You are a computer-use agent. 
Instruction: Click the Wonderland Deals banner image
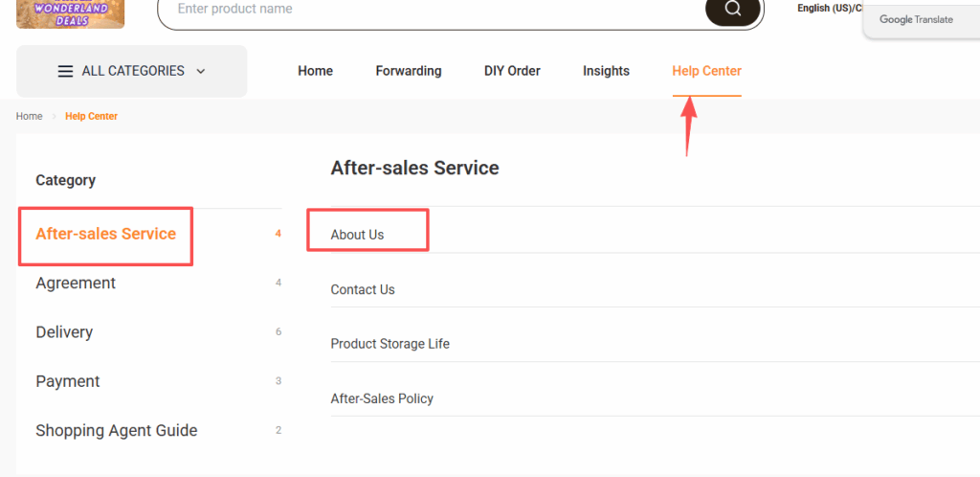[x=70, y=13]
